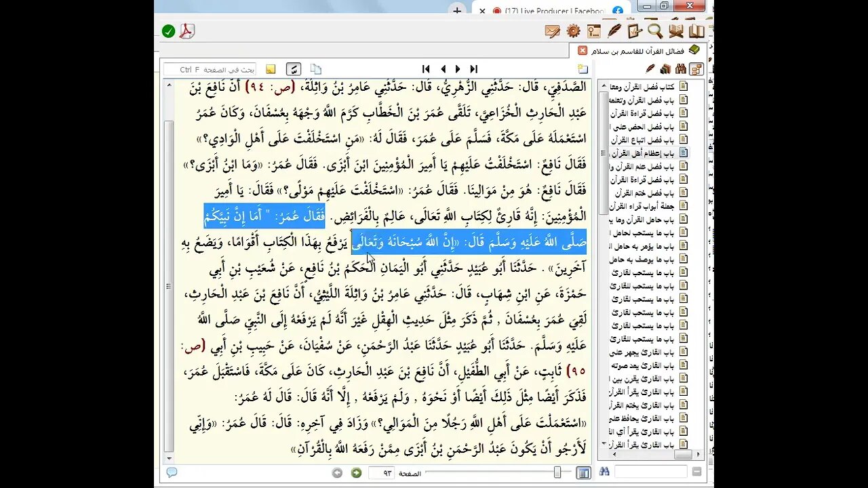Click the green checkmark icon
This screenshot has width=868, height=488.
pos(169,31)
